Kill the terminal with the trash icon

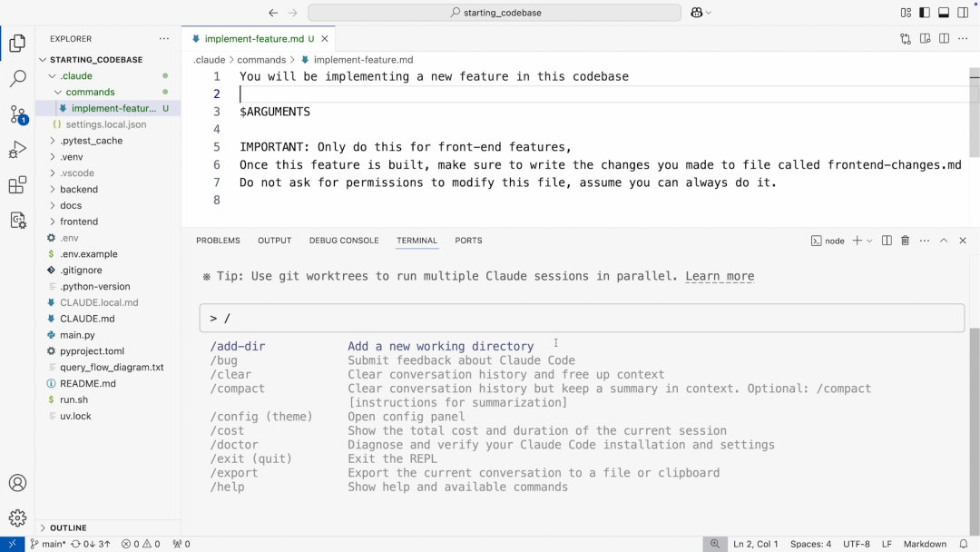tap(903, 240)
